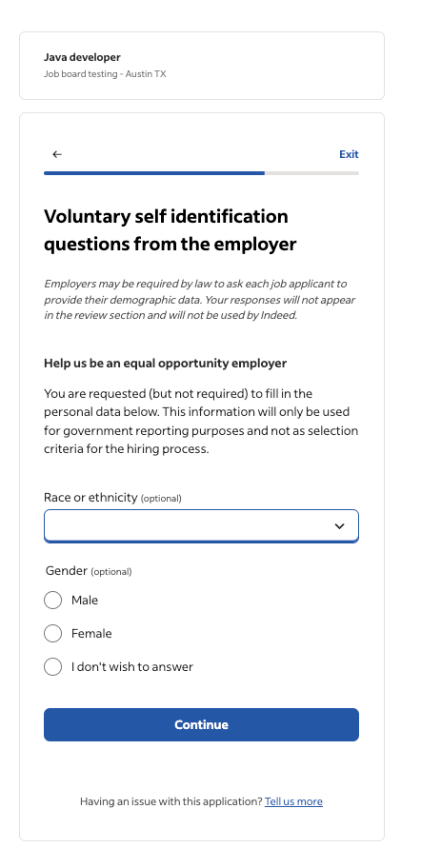Select the Female radio button
421x868 pixels.
click(52, 633)
